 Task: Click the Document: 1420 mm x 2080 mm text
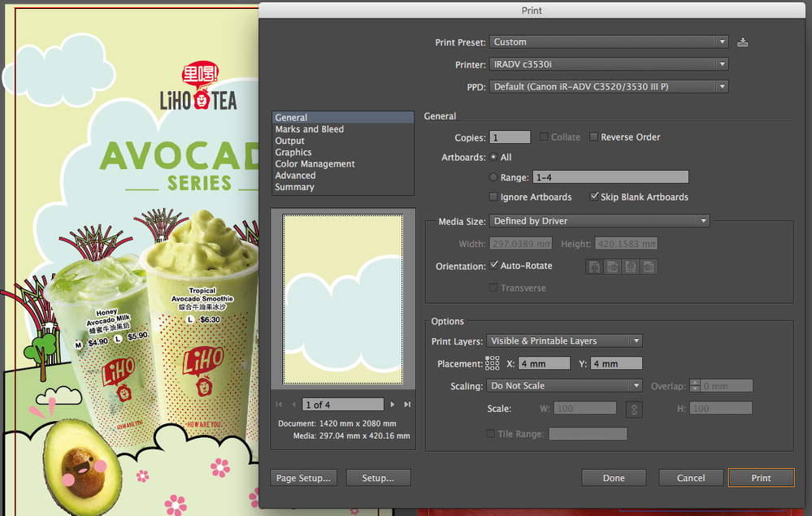pos(337,423)
